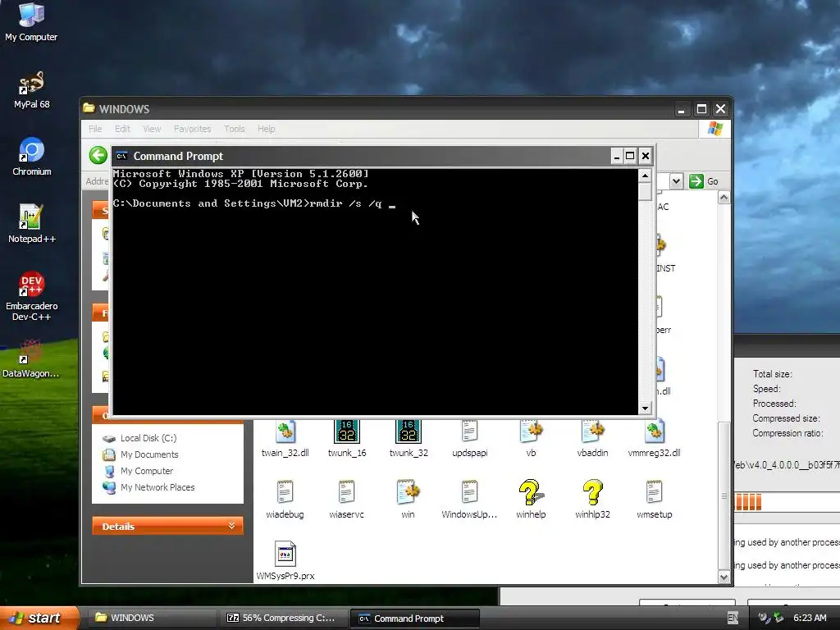Select the win configuration file icon
Viewport: 840px width, 630px height.
click(x=409, y=500)
